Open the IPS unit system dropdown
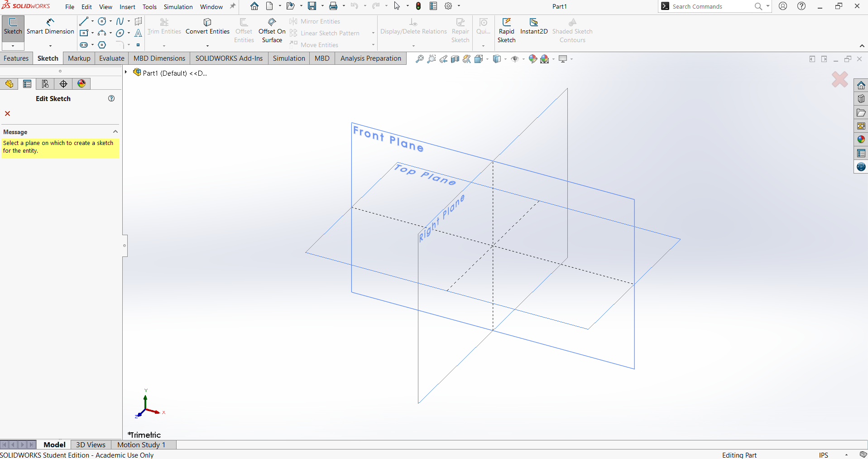Viewport: 868px width, 459px height. [846, 455]
